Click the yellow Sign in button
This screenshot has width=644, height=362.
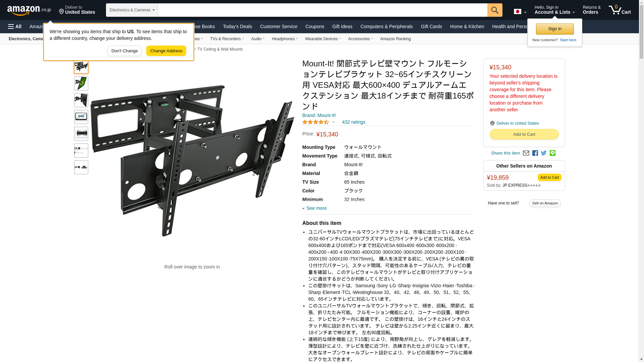[555, 29]
